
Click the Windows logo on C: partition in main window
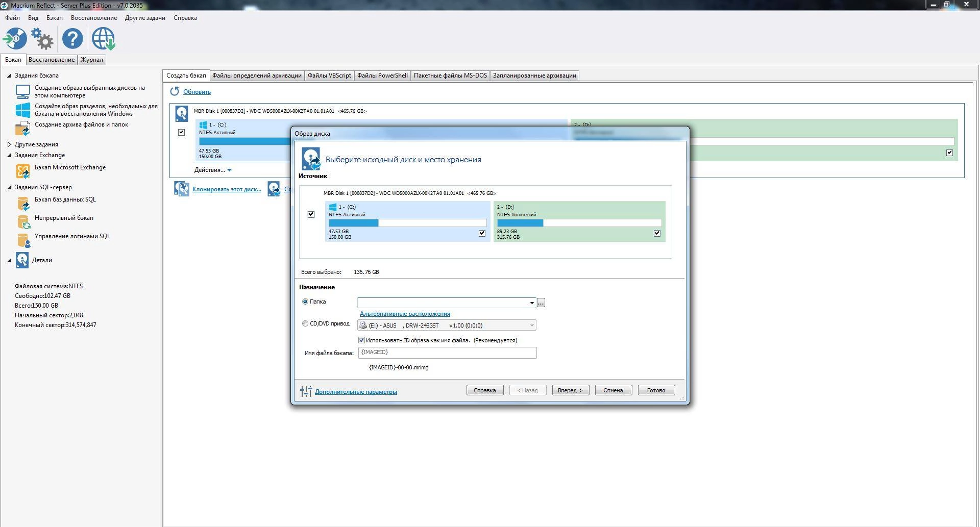pos(203,124)
